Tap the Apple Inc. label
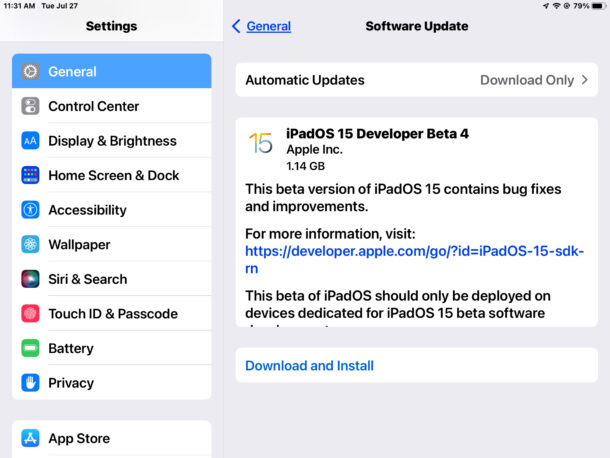This screenshot has width=610, height=458. point(314,150)
